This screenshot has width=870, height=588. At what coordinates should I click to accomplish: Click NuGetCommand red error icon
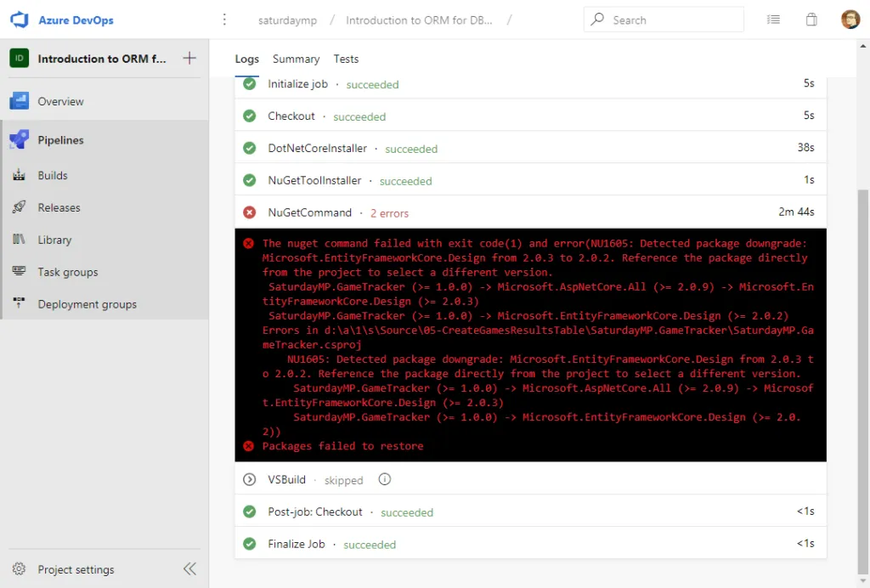tap(250, 212)
